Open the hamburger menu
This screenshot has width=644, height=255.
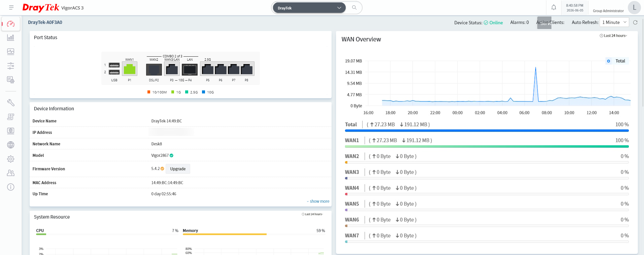(x=11, y=7)
